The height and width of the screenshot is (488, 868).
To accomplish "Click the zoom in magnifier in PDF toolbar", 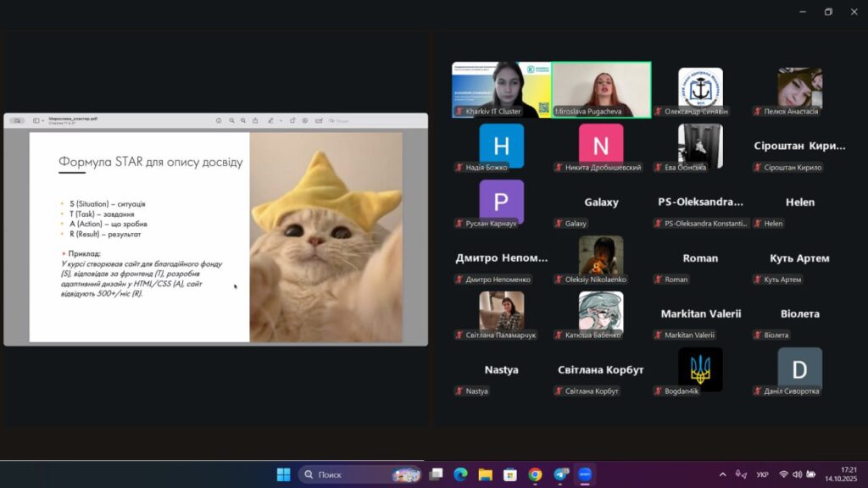I will [x=243, y=120].
